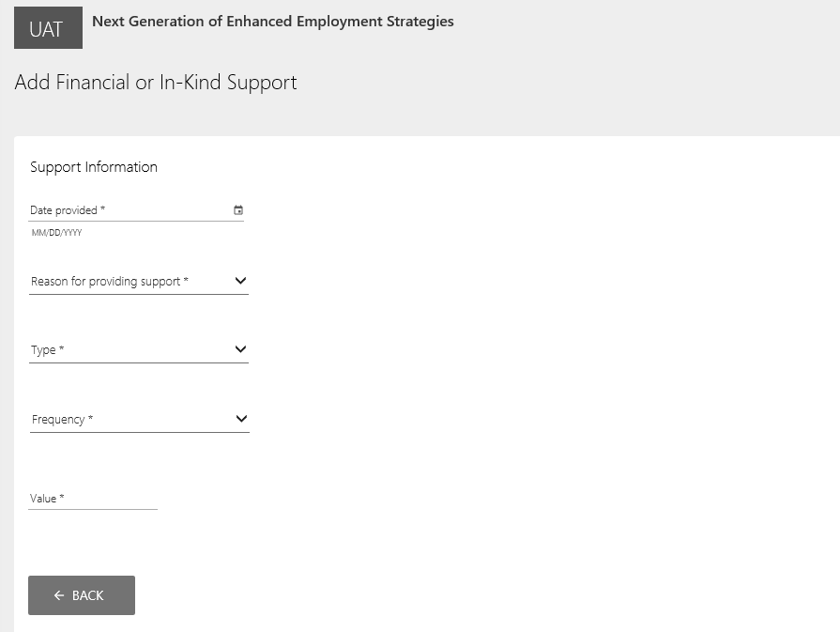Click the Add Financial or In-Kind Support heading

pos(156,83)
